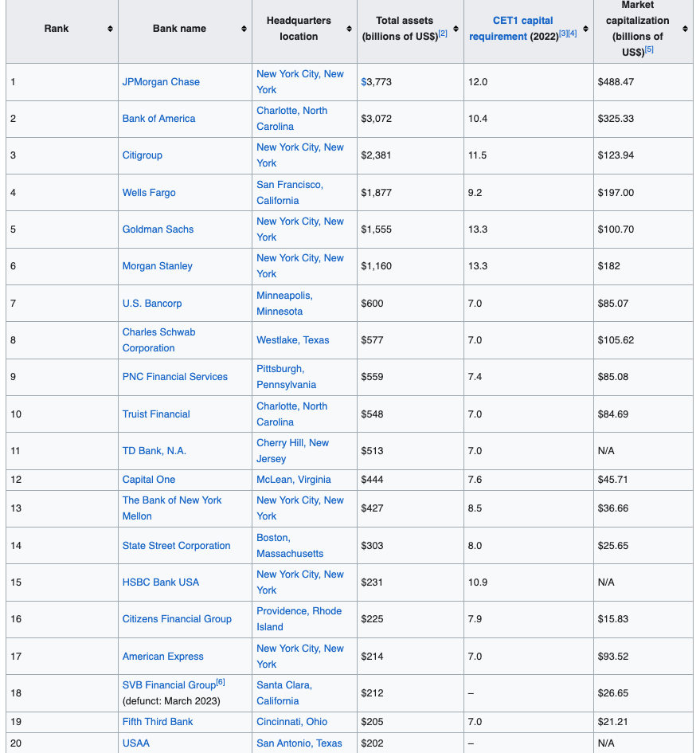Viewport: 700px width, 753px height.
Task: Sort by Market capitalization column arrows
Action: click(685, 29)
